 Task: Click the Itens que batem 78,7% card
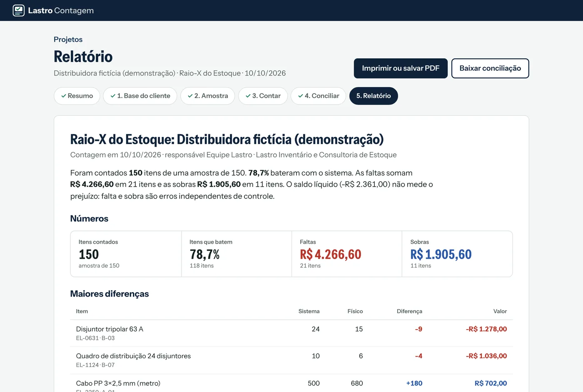237,254
